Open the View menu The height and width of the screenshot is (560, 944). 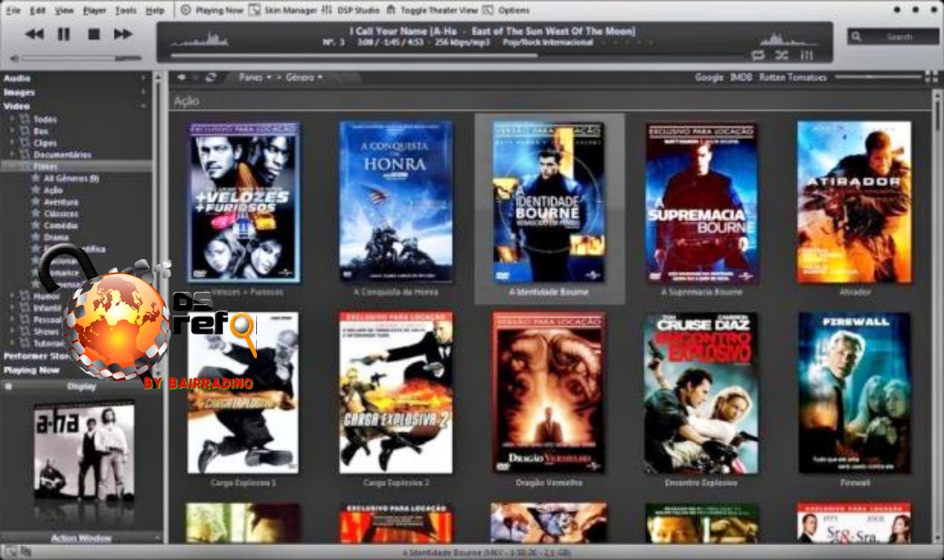coord(65,10)
